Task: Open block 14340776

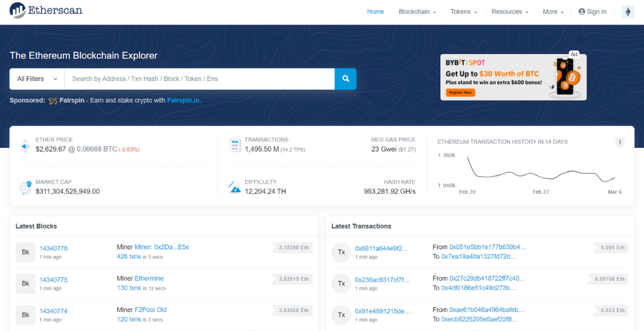Action: tap(54, 249)
